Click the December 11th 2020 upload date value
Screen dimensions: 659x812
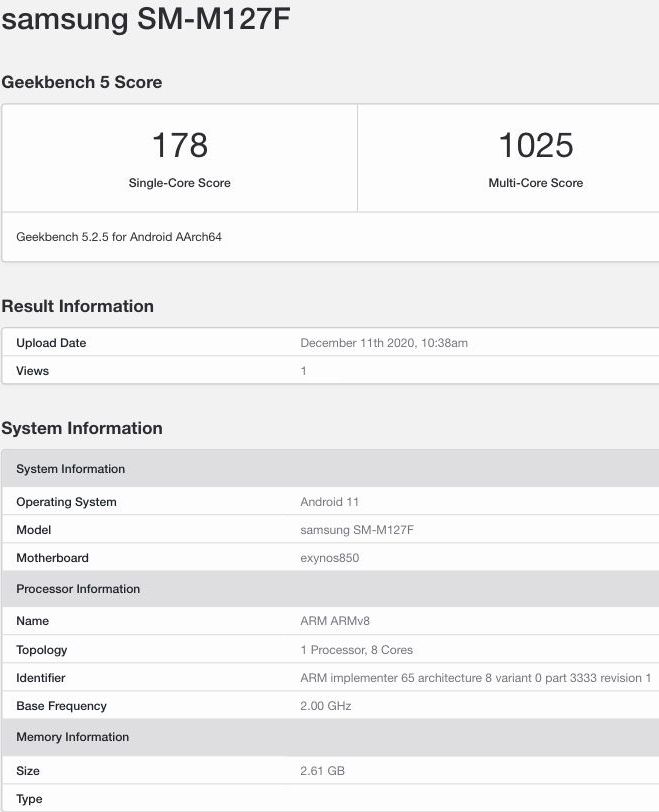click(x=384, y=343)
